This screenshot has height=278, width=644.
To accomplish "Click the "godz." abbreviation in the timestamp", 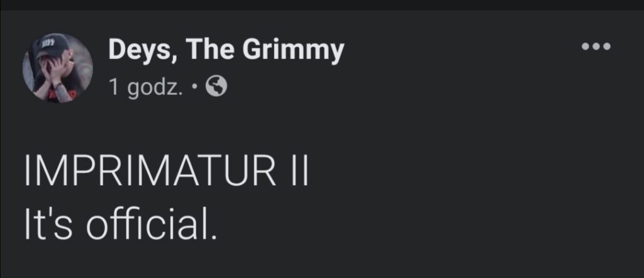I will point(155,87).
